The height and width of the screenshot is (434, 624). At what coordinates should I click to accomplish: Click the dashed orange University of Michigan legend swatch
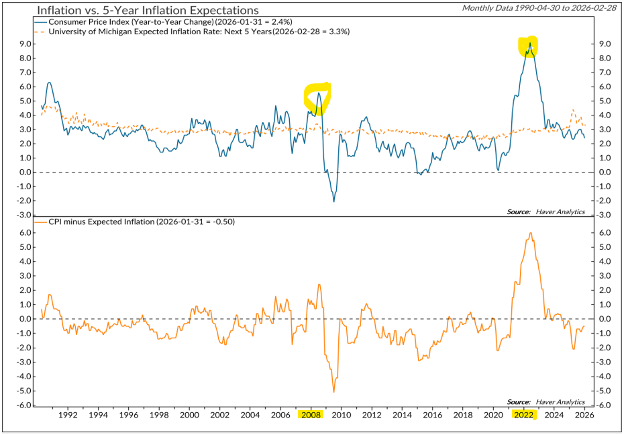[40, 31]
